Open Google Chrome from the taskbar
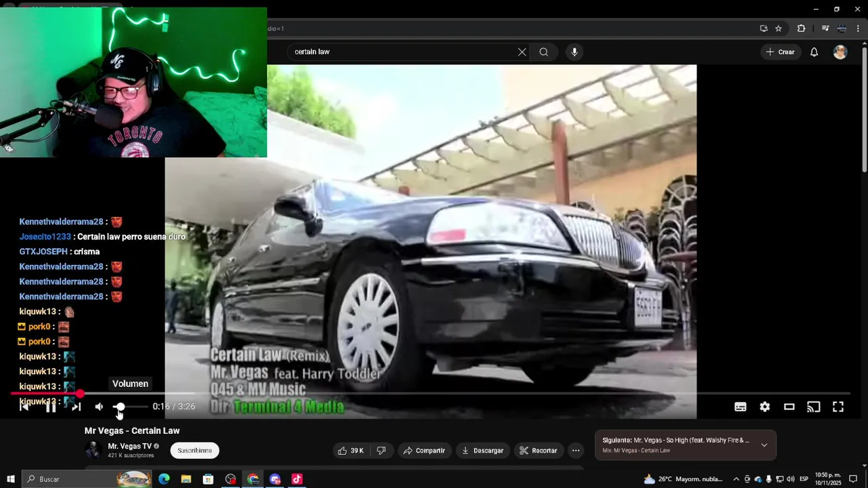This screenshot has width=868, height=488. click(253, 479)
